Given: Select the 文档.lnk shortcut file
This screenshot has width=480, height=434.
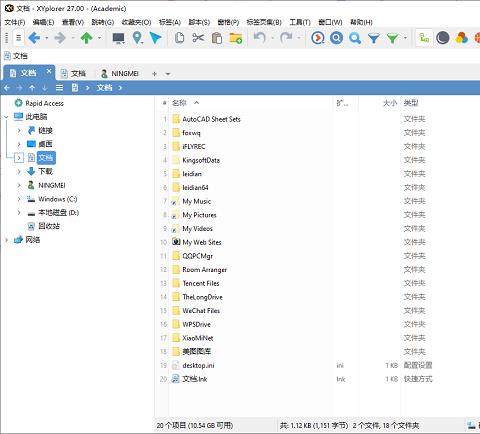Looking at the screenshot, I should [195, 379].
